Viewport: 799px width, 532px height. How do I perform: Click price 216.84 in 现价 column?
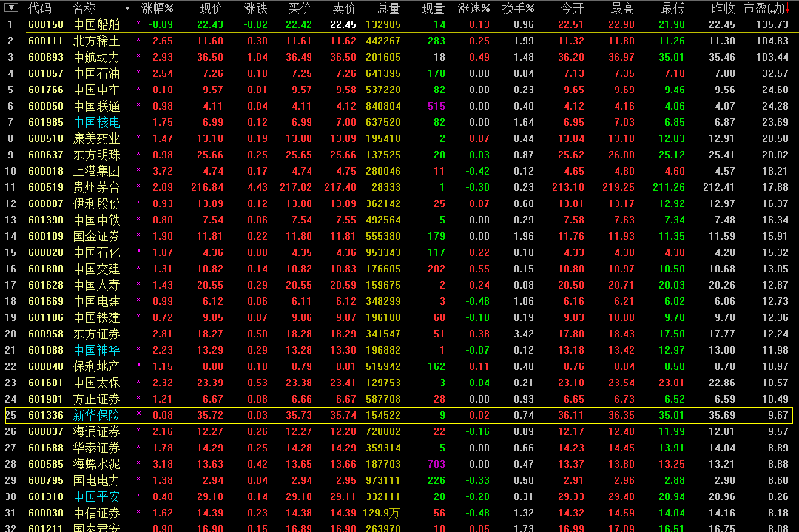(207, 187)
